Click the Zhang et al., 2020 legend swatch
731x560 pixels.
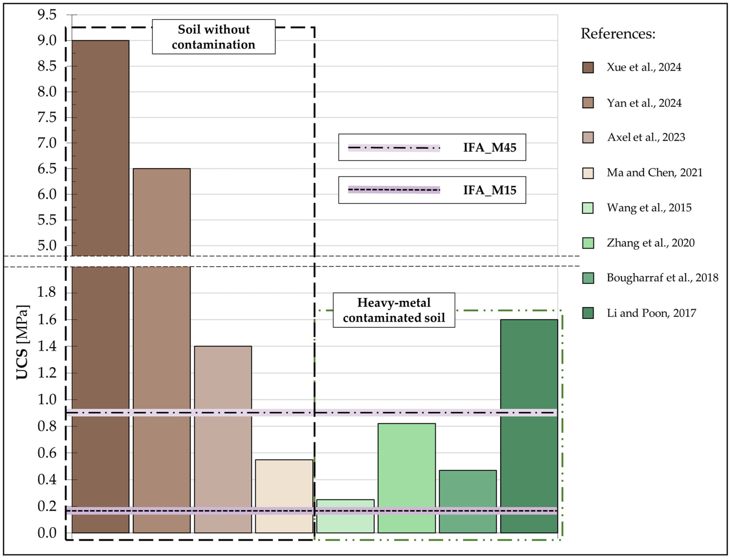[x=588, y=243]
